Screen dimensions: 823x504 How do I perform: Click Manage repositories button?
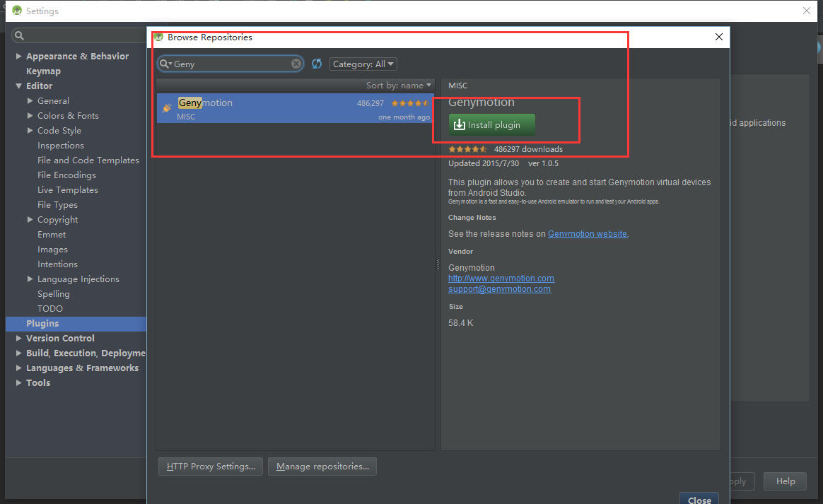(322, 467)
